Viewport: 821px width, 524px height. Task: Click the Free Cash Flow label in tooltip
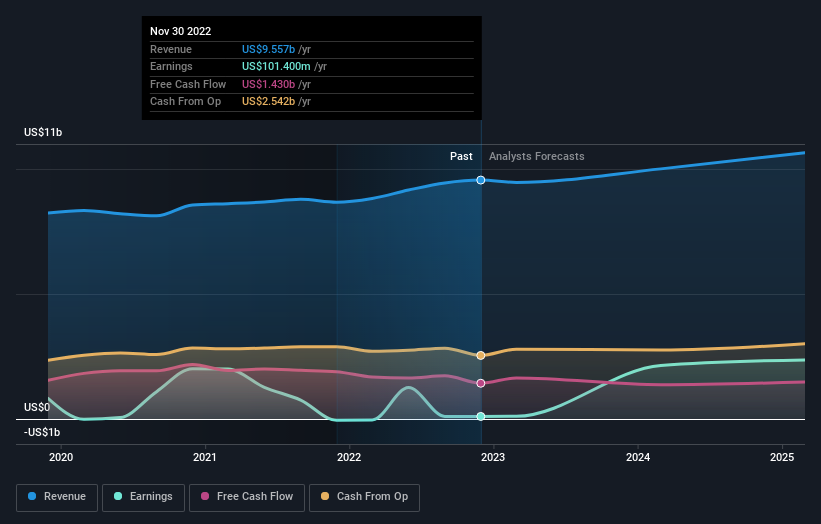[188, 84]
